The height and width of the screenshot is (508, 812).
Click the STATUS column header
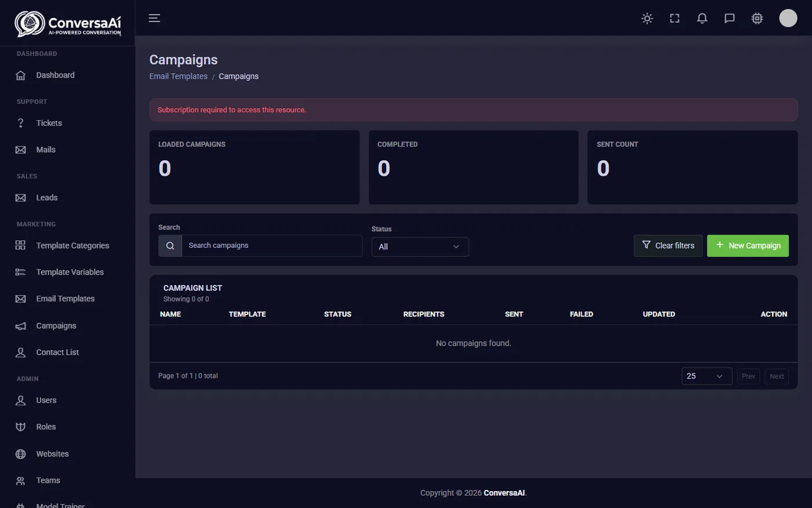point(338,314)
